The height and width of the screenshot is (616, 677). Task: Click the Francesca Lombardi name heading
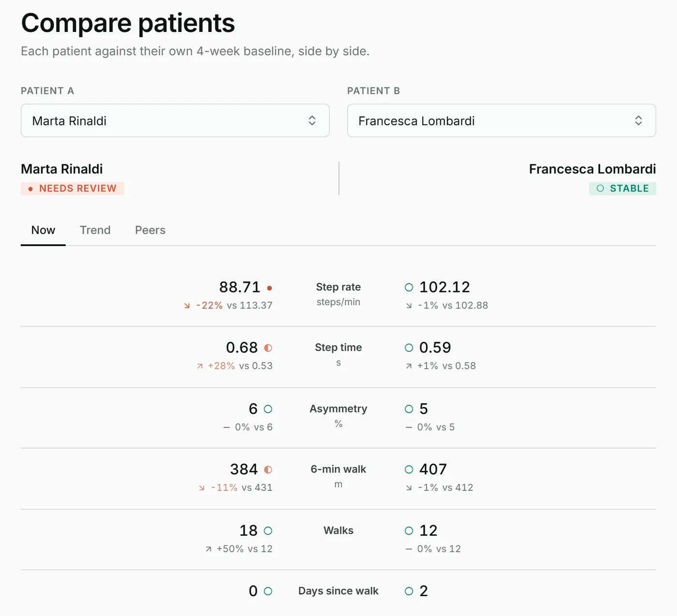592,169
